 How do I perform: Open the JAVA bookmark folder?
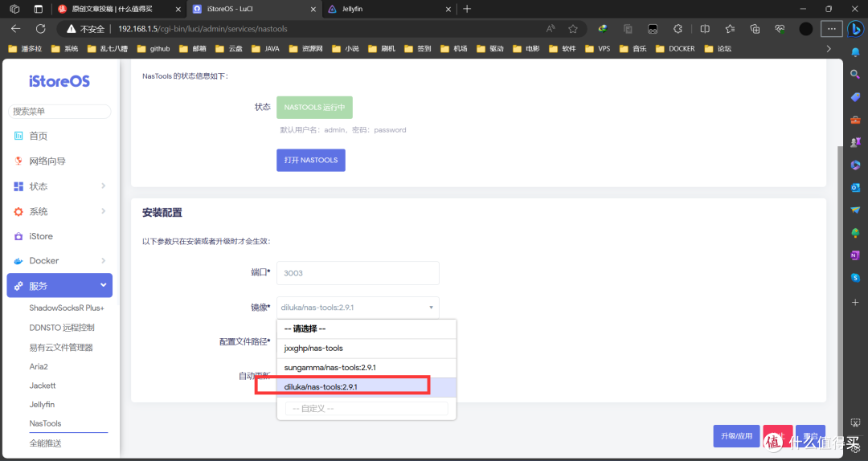click(x=265, y=49)
